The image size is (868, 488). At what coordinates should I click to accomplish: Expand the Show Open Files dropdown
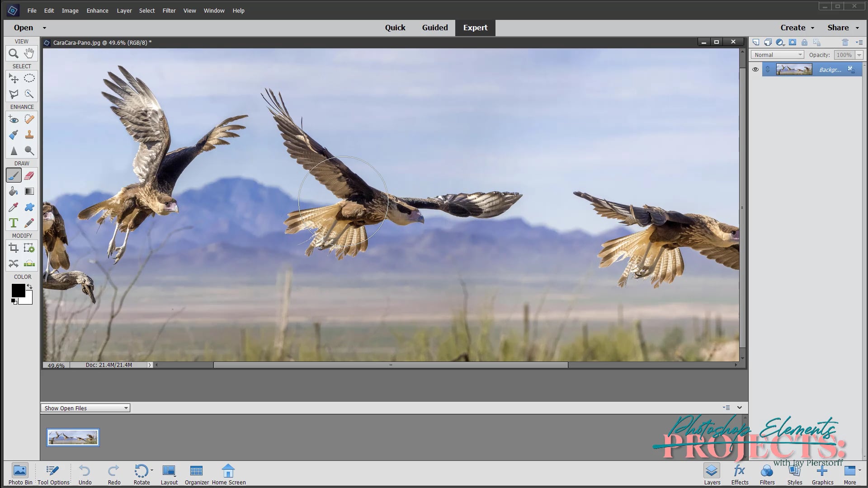(x=85, y=408)
